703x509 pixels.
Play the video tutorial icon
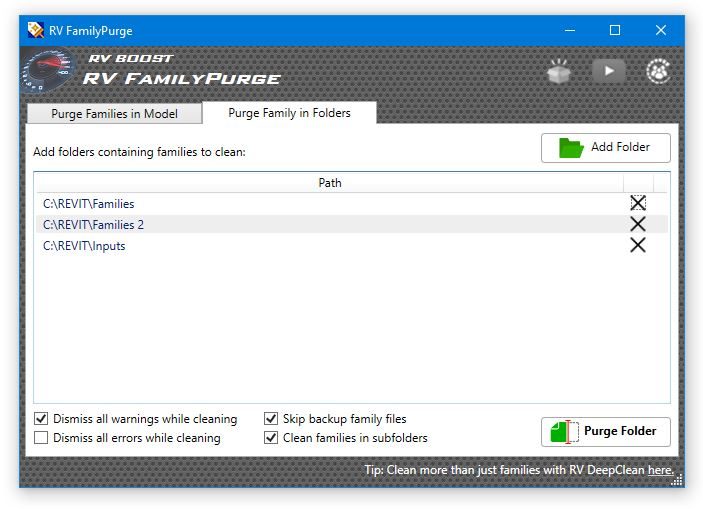[x=608, y=71]
